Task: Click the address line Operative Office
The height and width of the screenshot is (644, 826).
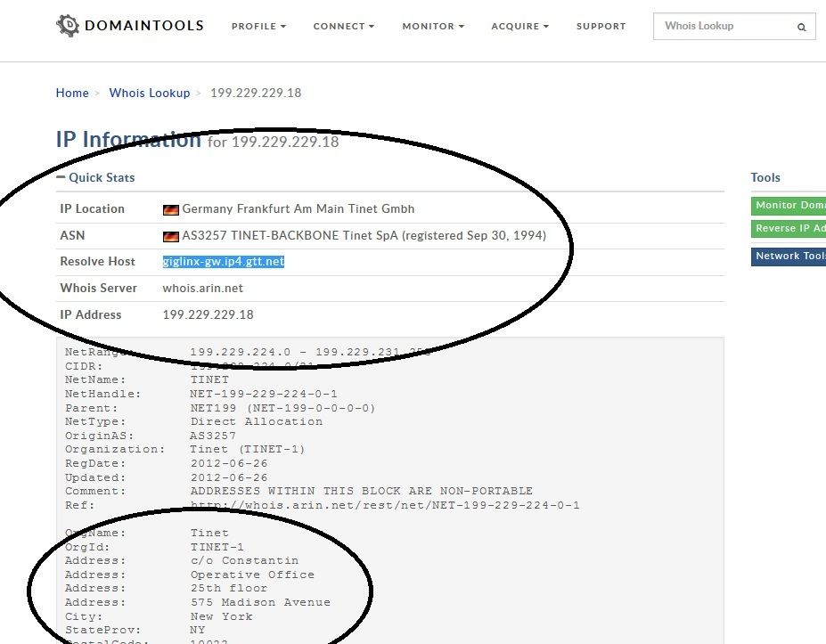Action: click(x=252, y=575)
